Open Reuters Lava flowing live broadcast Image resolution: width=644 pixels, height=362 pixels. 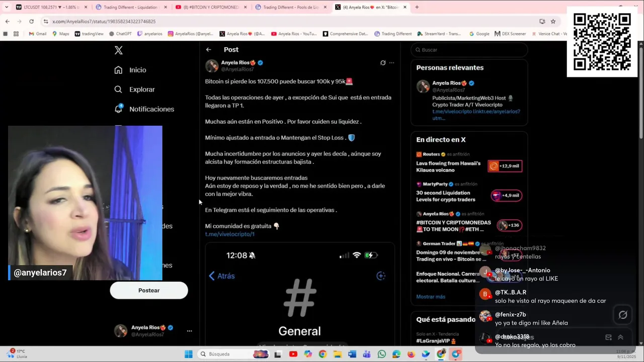(x=448, y=166)
